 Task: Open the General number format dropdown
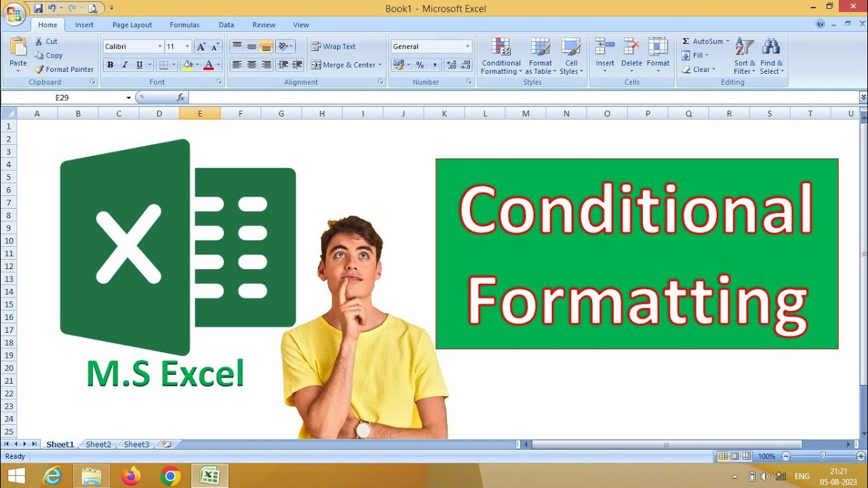[467, 47]
